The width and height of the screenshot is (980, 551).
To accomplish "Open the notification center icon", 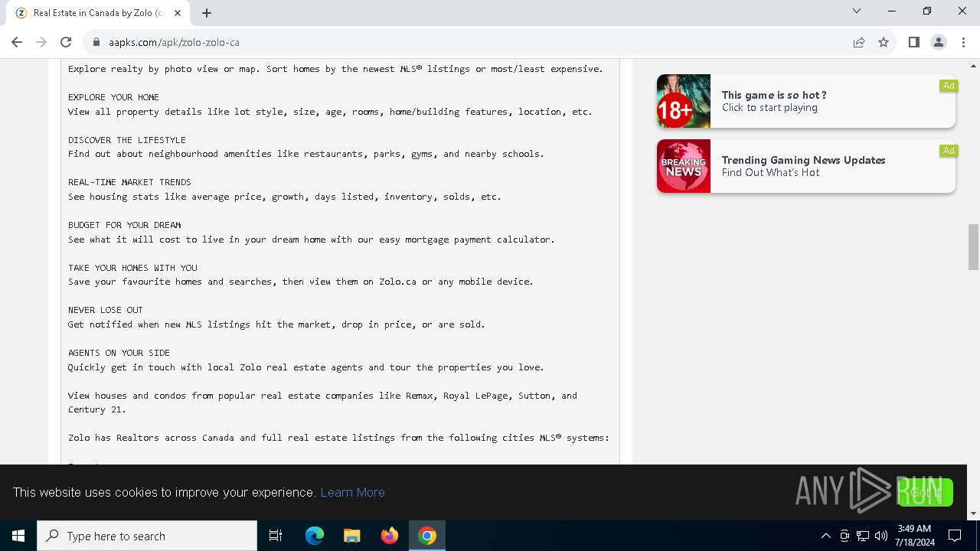I will click(x=955, y=536).
